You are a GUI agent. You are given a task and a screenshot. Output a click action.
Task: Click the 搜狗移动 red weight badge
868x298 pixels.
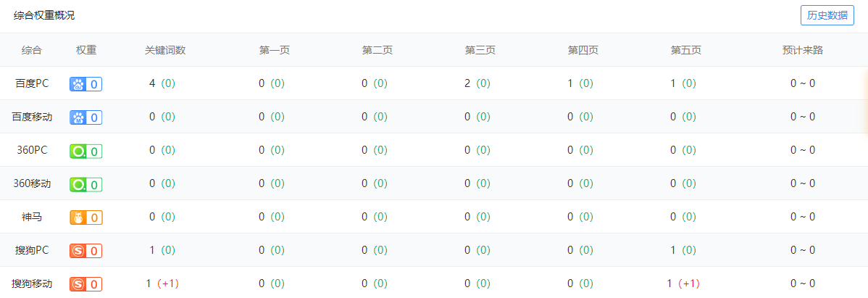click(x=85, y=283)
